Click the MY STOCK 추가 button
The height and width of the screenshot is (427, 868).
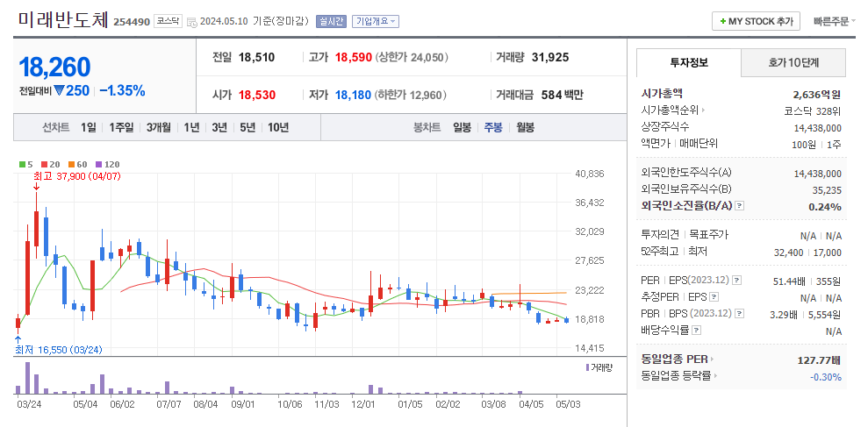coord(756,22)
